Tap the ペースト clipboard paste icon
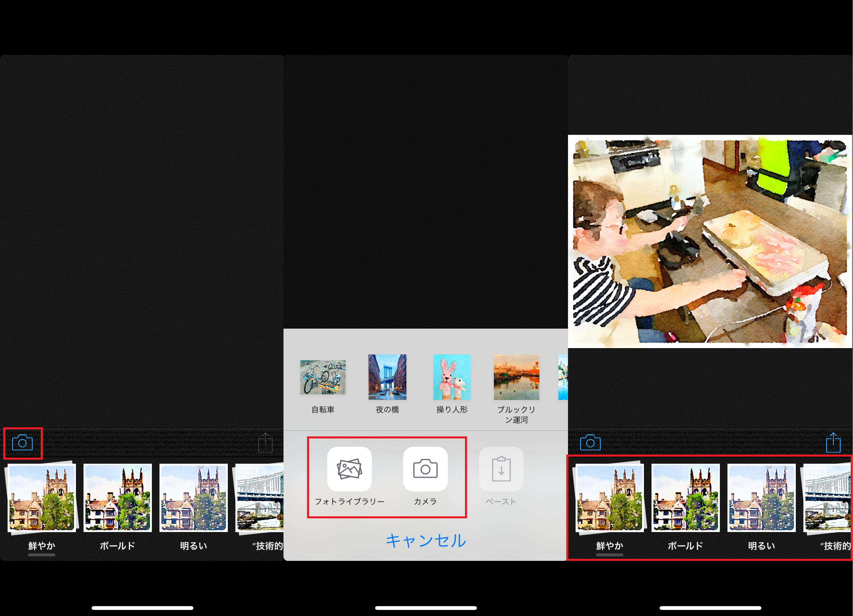This screenshot has width=853, height=616. 501,469
